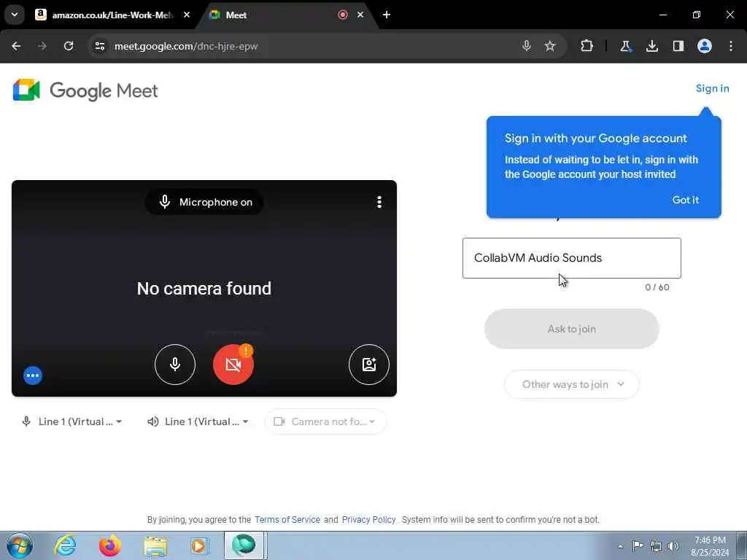Click the Sign in link

tap(712, 88)
